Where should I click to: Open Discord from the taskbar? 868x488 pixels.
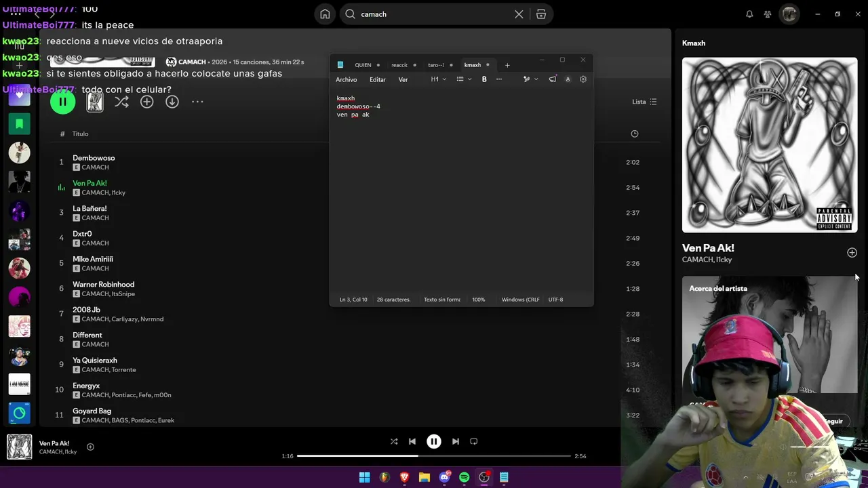[x=444, y=477]
